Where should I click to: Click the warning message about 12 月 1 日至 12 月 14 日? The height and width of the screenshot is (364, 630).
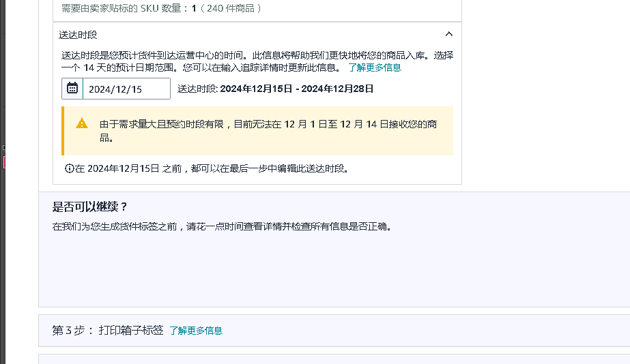coord(268,131)
